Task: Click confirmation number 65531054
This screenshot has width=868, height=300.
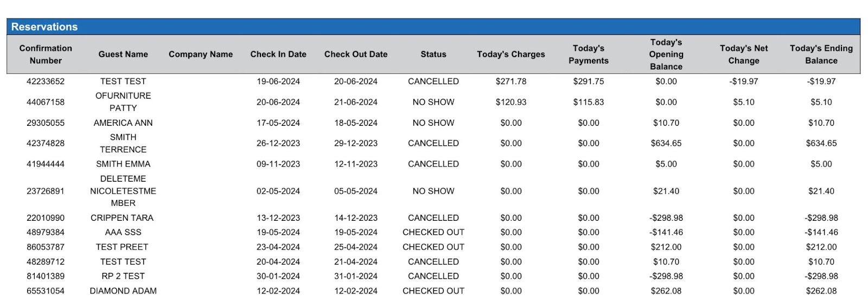Action: click(x=46, y=291)
